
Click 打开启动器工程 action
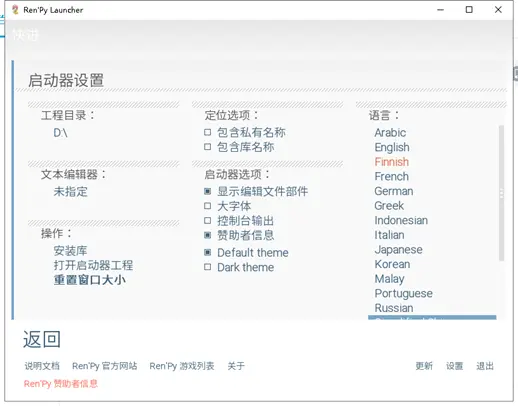click(93, 265)
